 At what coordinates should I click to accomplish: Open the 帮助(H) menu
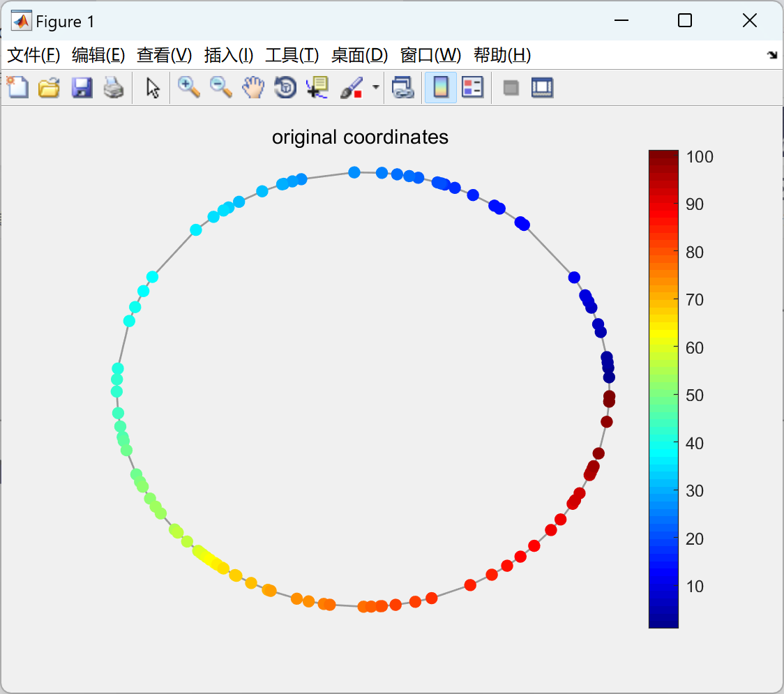pos(502,55)
